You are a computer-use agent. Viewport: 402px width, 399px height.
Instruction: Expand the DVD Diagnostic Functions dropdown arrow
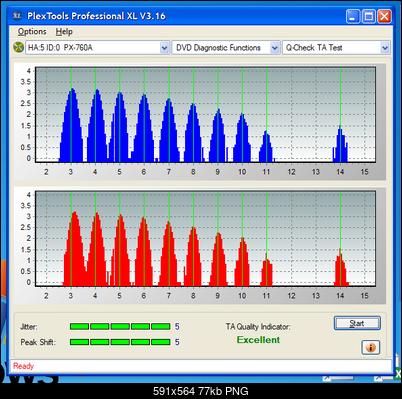(x=274, y=48)
